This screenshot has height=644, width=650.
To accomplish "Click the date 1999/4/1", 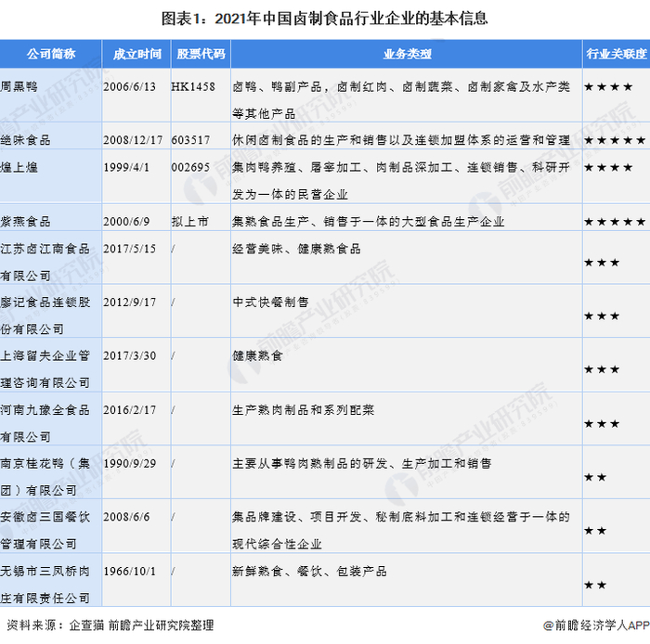I will (126, 167).
